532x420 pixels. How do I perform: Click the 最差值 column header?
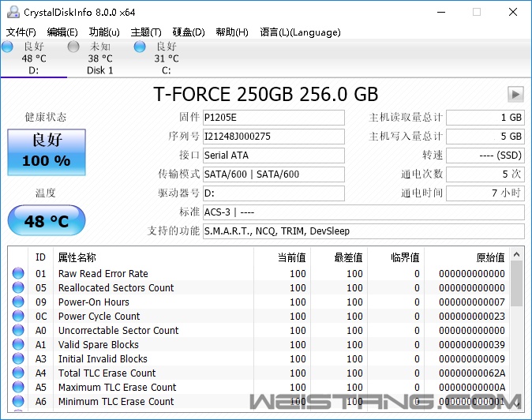pyautogui.click(x=339, y=257)
